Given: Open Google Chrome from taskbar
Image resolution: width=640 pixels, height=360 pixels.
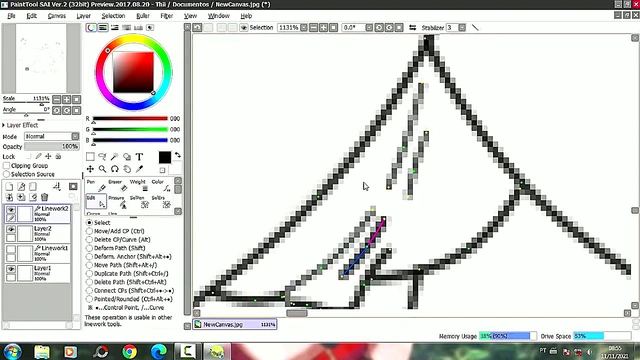Looking at the screenshot, I should coord(130,351).
